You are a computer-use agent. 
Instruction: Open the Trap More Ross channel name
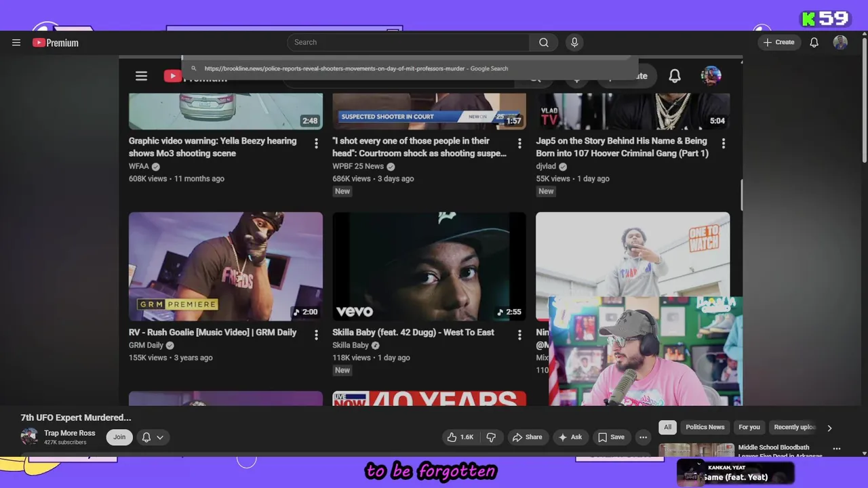(70, 433)
